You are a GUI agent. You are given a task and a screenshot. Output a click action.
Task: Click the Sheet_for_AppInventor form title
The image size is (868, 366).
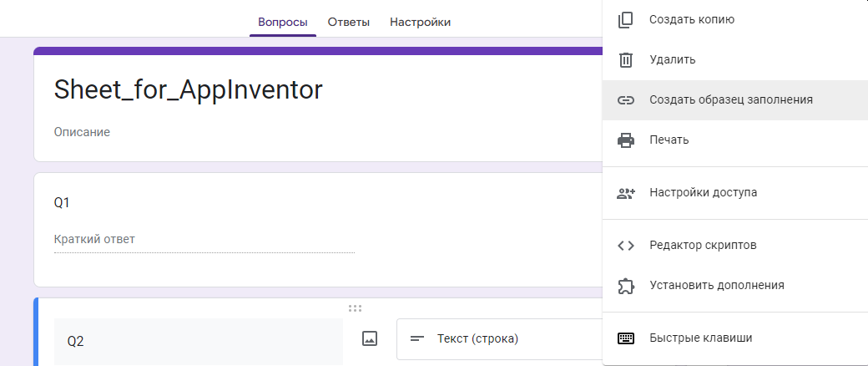[x=188, y=89]
